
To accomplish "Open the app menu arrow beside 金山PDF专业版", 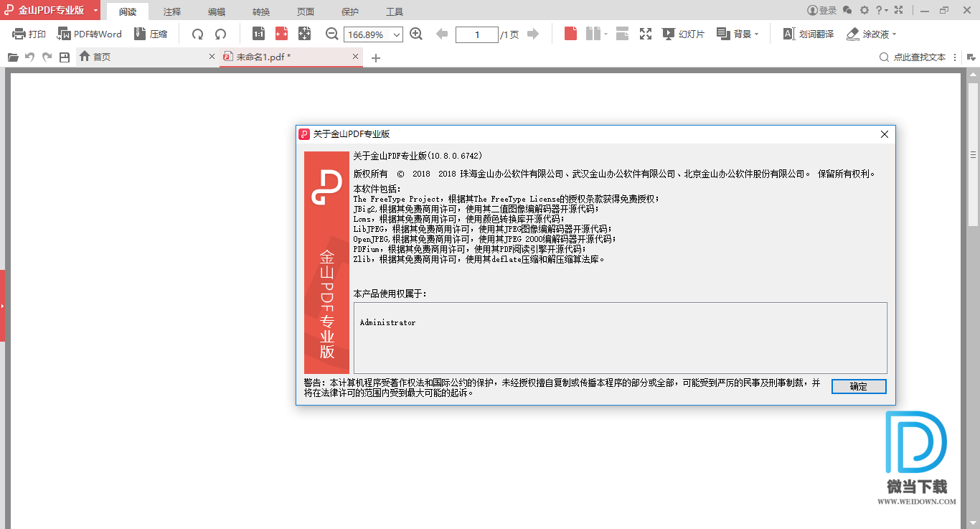I will [95, 10].
